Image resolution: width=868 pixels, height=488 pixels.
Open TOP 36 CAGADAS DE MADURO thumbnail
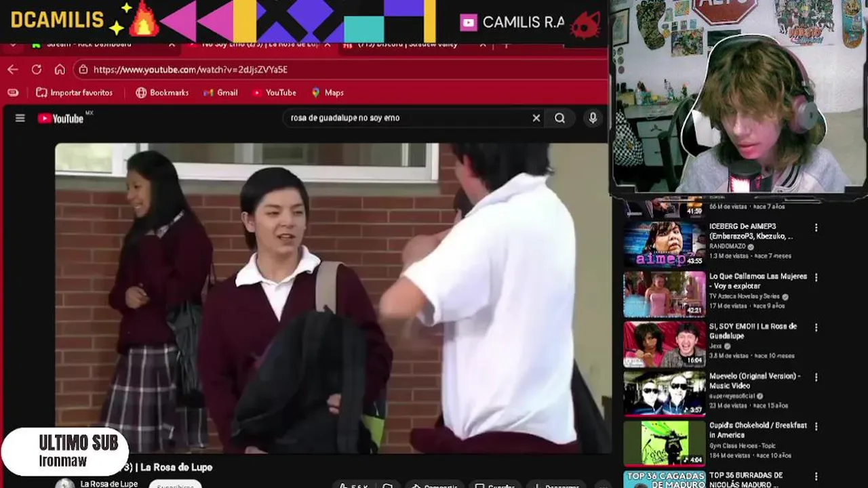coord(665,479)
